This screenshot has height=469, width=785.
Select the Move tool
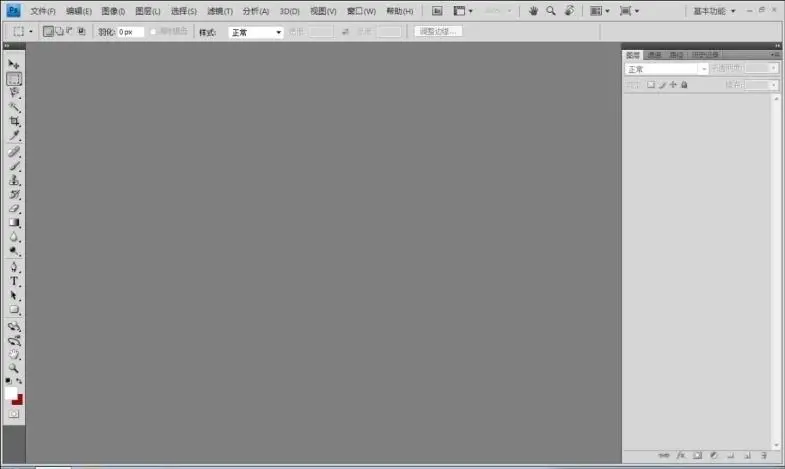pos(14,65)
